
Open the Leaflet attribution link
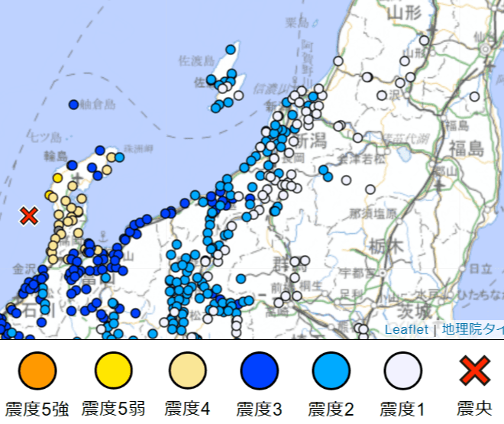click(x=406, y=329)
